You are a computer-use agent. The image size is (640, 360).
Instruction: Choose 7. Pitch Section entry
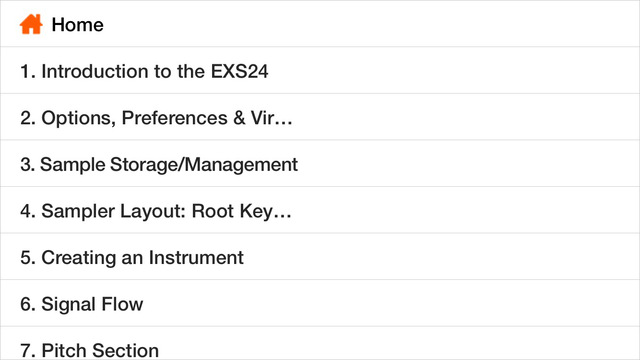click(x=320, y=343)
